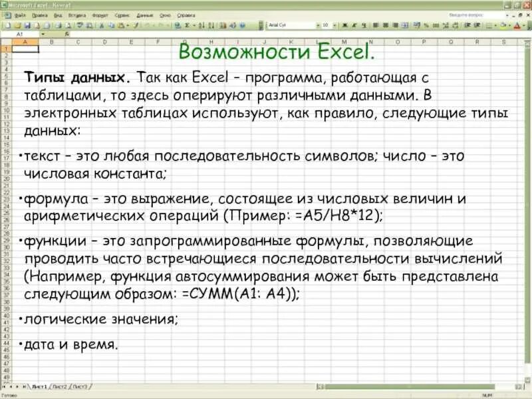Go to first sheet with tab navigation arrow
Screen dimensions: 532x399
pos(4,386)
